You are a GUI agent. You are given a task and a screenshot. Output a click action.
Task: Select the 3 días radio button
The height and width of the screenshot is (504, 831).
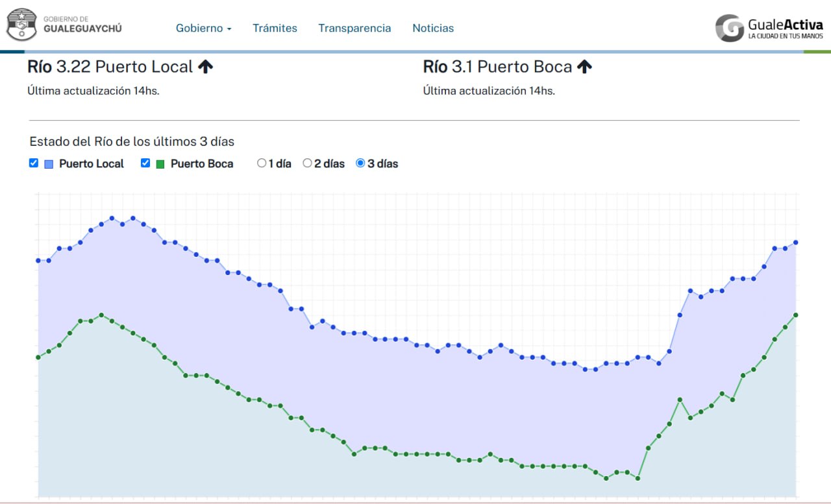pyautogui.click(x=360, y=163)
